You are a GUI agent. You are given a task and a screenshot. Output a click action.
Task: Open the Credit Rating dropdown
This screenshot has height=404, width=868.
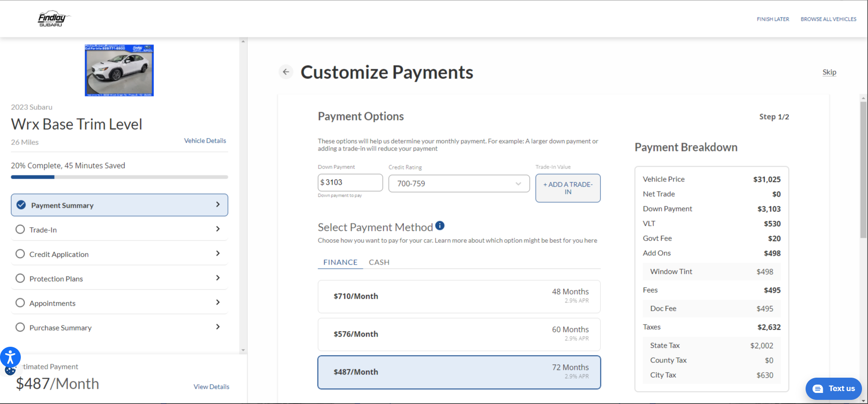point(458,184)
